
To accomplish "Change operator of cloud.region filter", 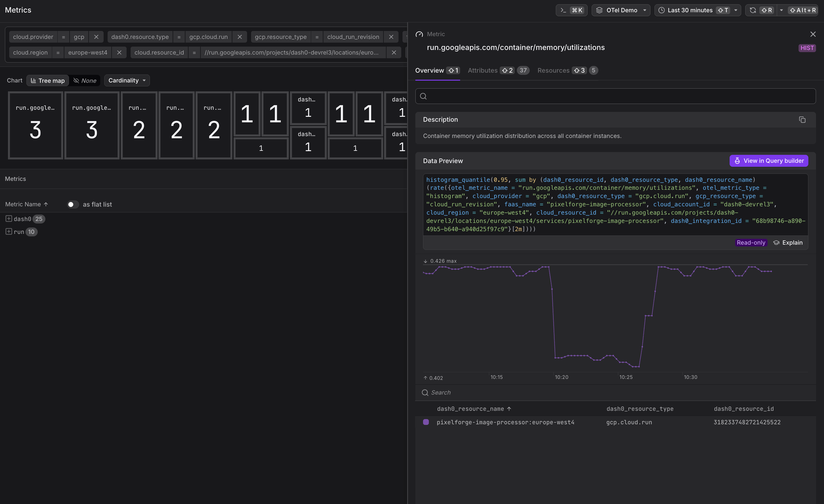I will click(x=58, y=52).
